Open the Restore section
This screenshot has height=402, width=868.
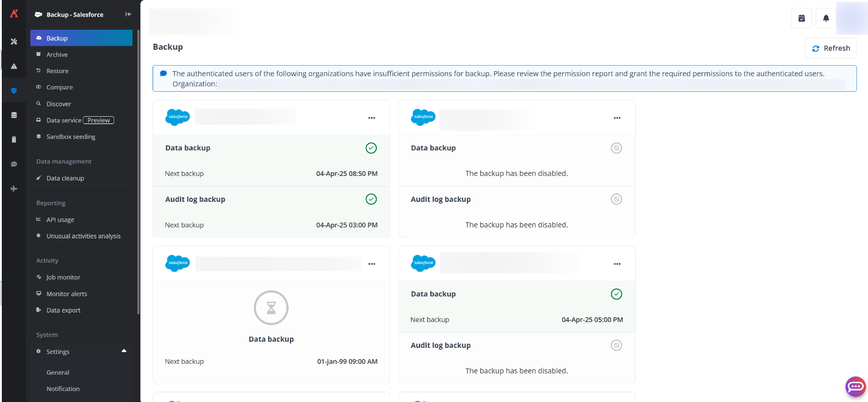click(x=57, y=71)
